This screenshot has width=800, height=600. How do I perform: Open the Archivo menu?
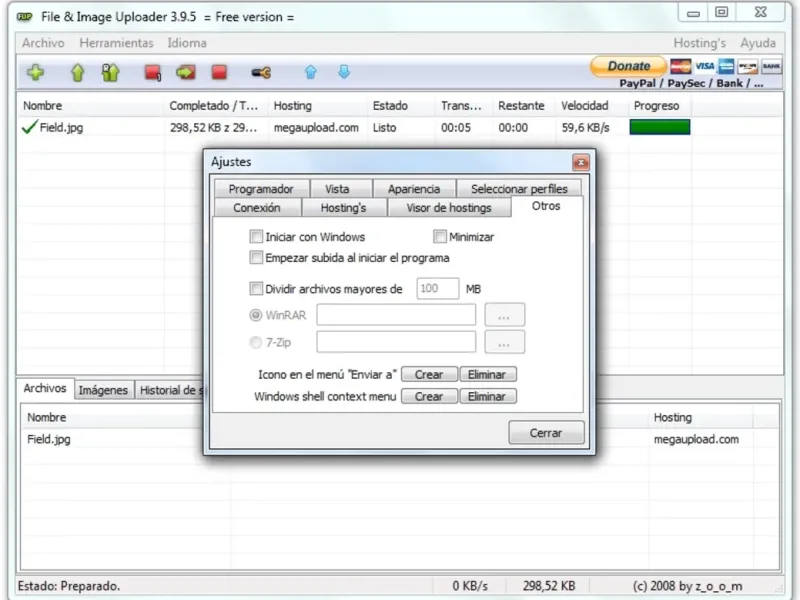click(x=43, y=43)
